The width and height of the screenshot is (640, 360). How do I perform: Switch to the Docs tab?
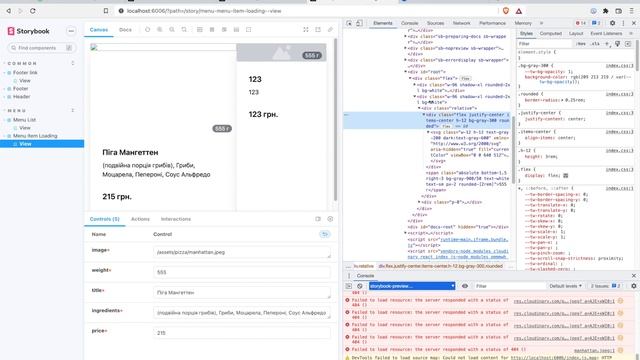tap(125, 29)
